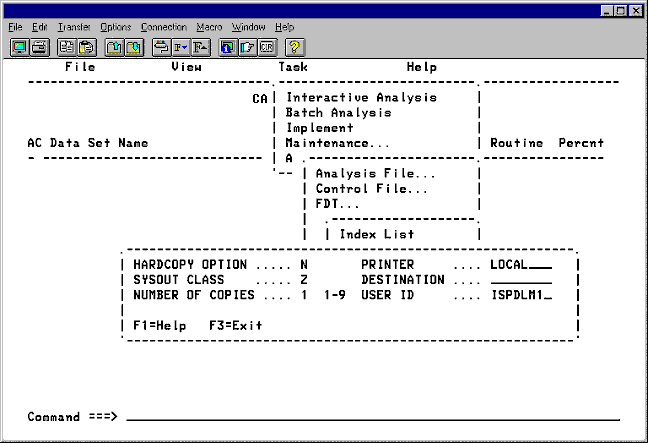Open the View pull-down in terminal action bar
Image resolution: width=648 pixels, height=443 pixels.
[186, 67]
